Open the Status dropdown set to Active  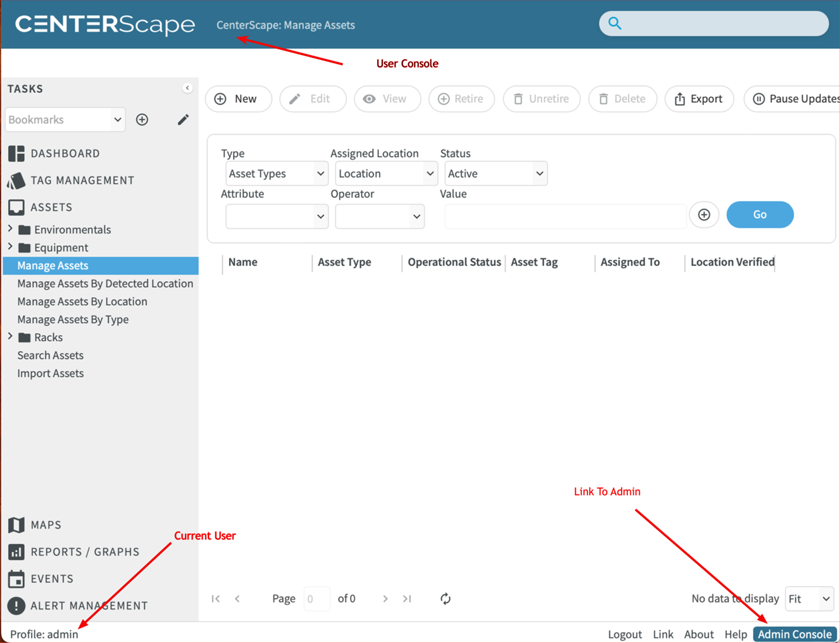tap(495, 174)
